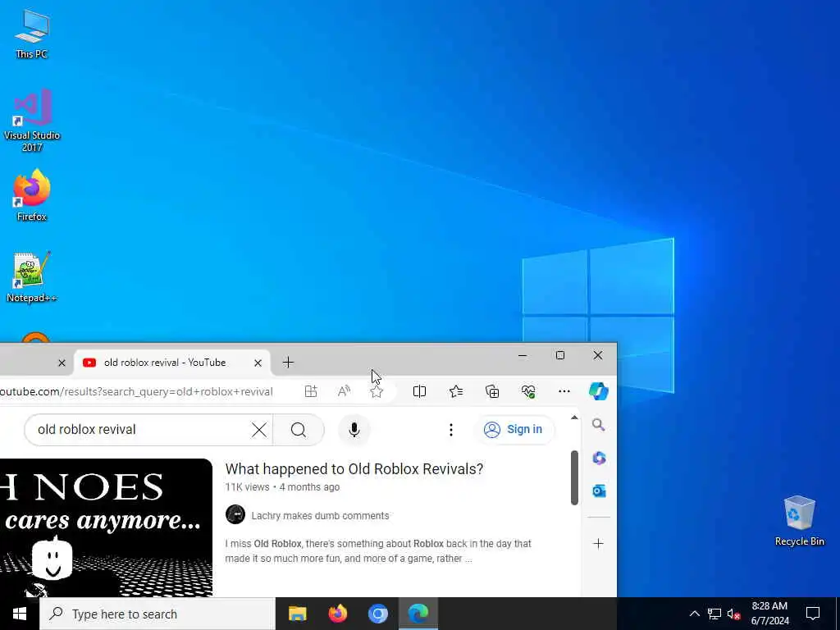The image size is (840, 630).
Task: Toggle Edge split screen view
Action: (419, 391)
